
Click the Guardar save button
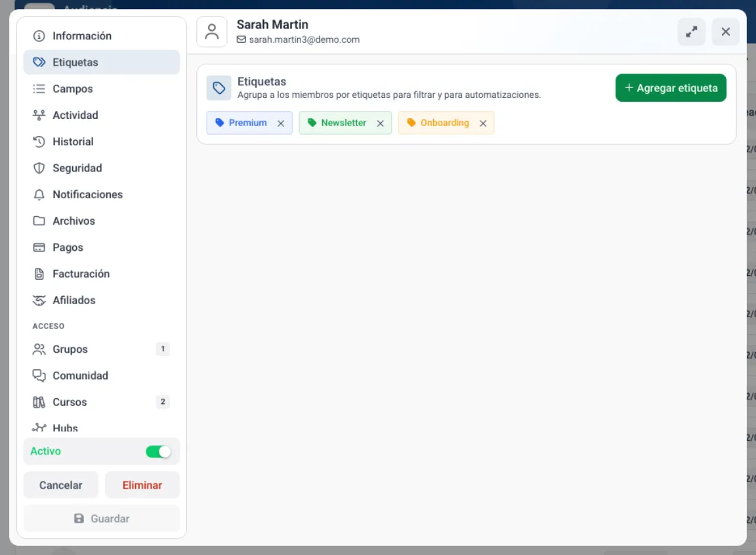coord(101,518)
